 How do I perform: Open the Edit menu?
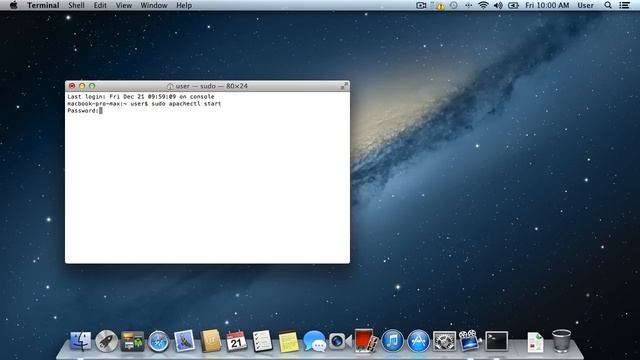100,5
